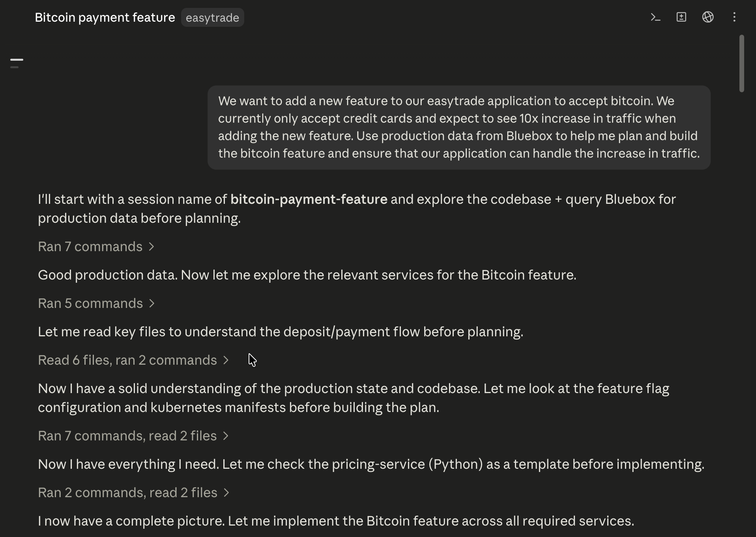
Task: Toggle the sidebar outline icon
Action: tap(17, 63)
